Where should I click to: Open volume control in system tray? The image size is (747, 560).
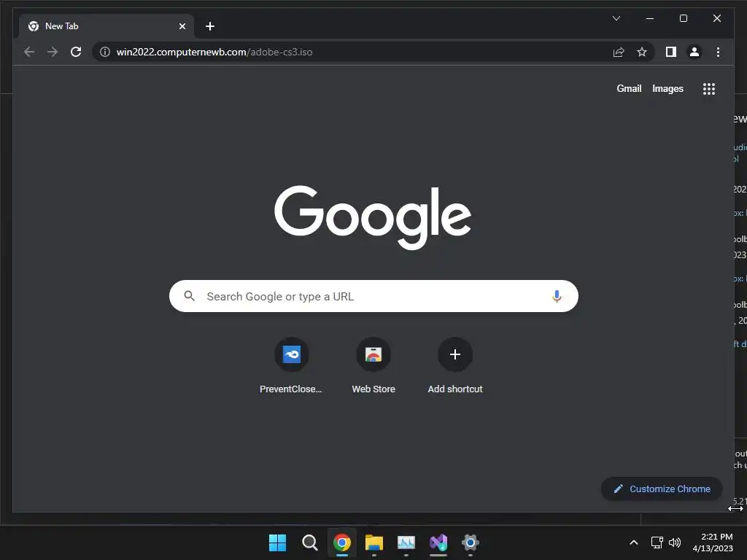[675, 542]
